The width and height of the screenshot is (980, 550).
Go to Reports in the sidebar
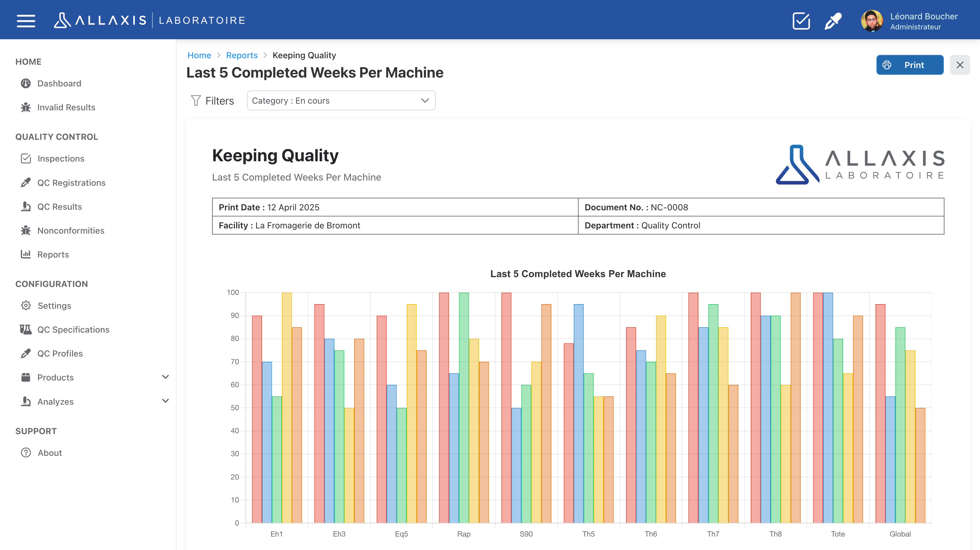[x=53, y=254]
